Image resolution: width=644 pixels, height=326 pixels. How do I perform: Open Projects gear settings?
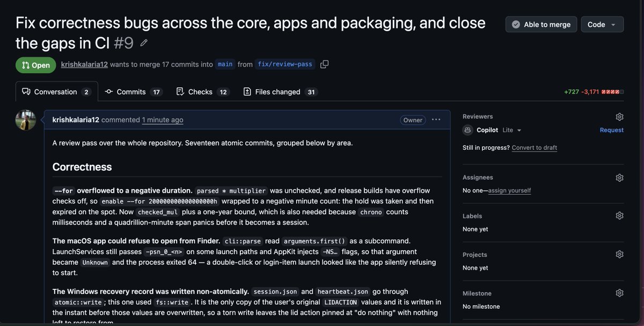(619, 255)
